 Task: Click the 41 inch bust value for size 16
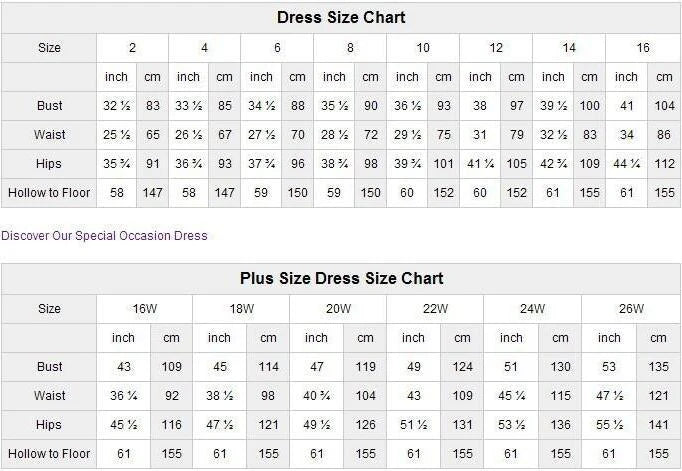coord(626,106)
